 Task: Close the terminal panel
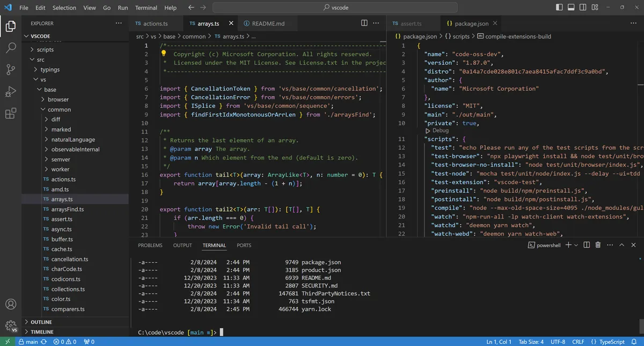633,245
